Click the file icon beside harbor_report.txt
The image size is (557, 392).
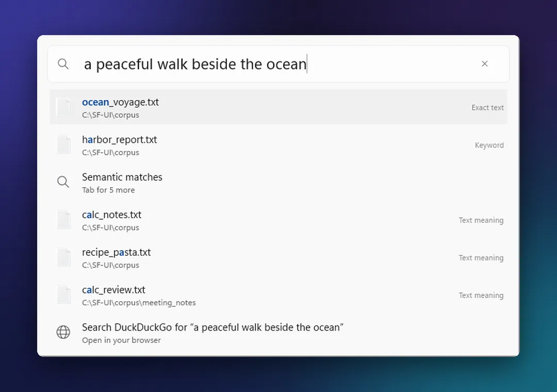click(x=64, y=144)
